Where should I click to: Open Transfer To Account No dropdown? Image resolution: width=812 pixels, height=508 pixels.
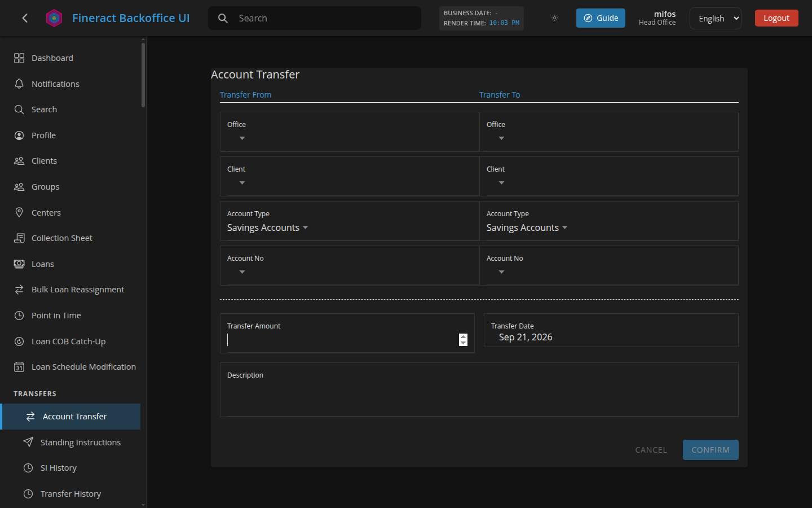(608, 265)
